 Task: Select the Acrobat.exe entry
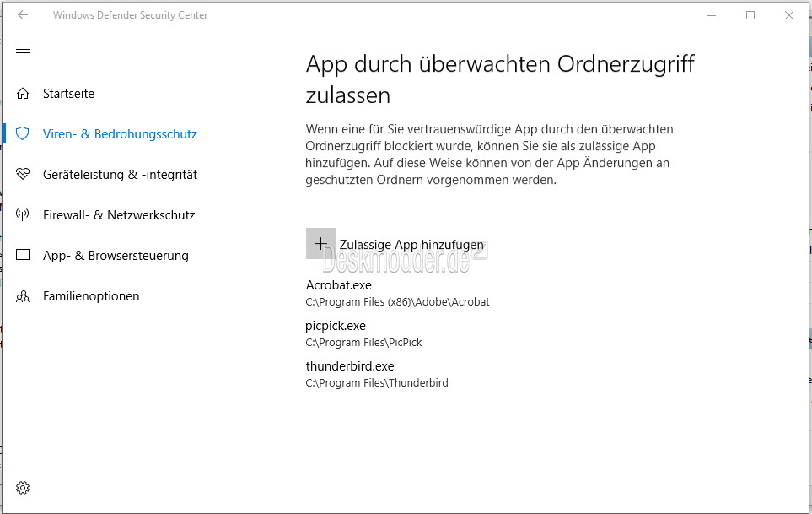(339, 285)
